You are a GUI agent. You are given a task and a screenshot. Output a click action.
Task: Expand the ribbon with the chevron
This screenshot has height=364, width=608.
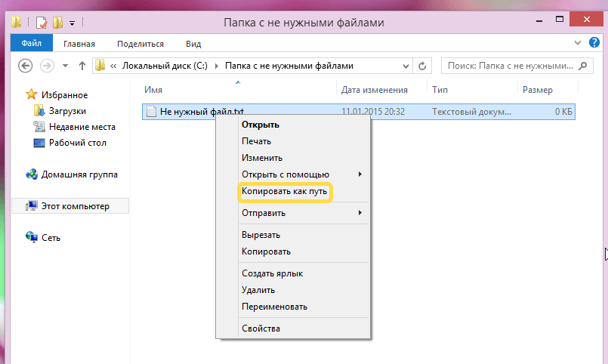coord(578,45)
